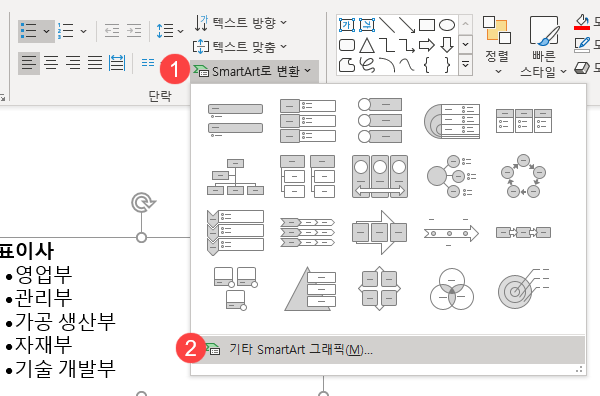Select the elbow connector shape
The image size is (600, 396).
coord(387,45)
